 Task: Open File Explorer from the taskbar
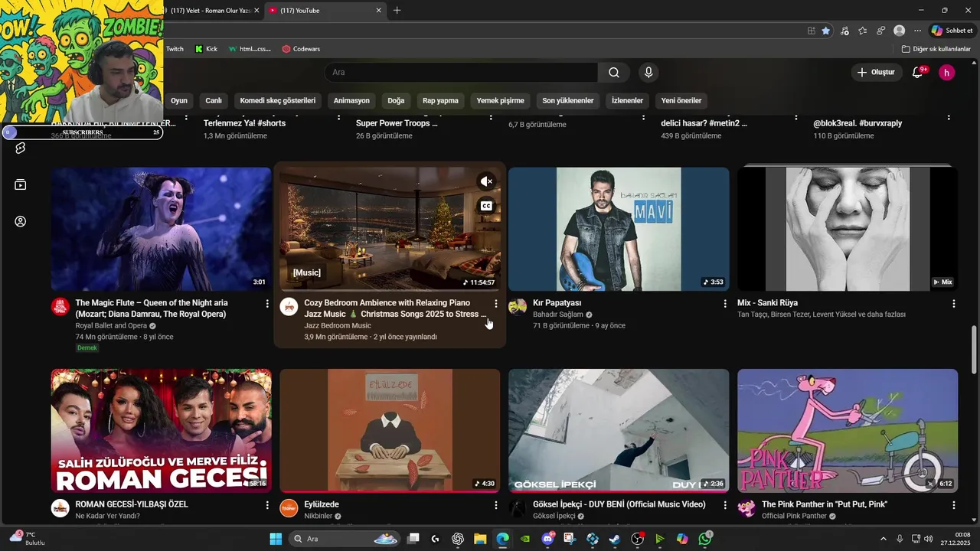480,539
